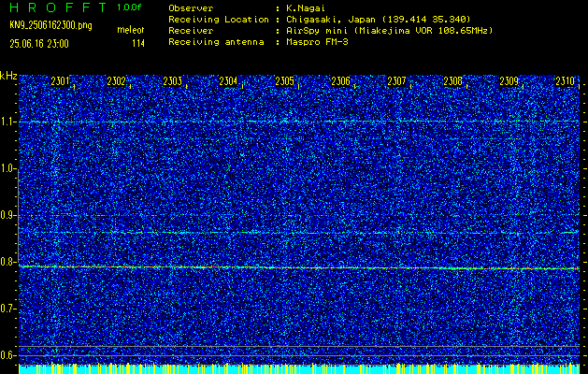Image resolution: width=588 pixels, height=374 pixels.
Task: Click the 2304 time marker
Action: pos(228,81)
